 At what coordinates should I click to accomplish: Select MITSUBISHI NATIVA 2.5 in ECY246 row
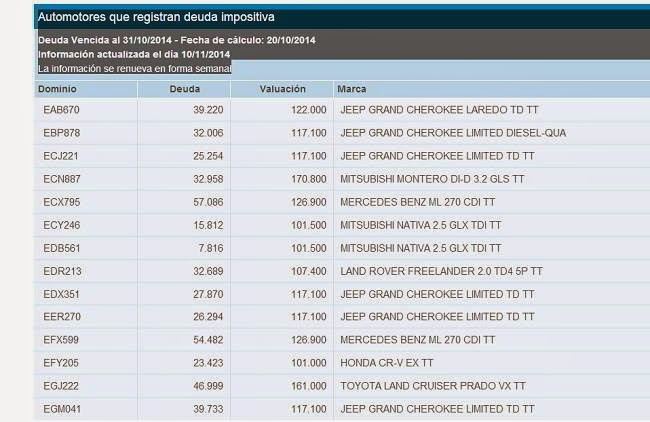[x=421, y=226]
